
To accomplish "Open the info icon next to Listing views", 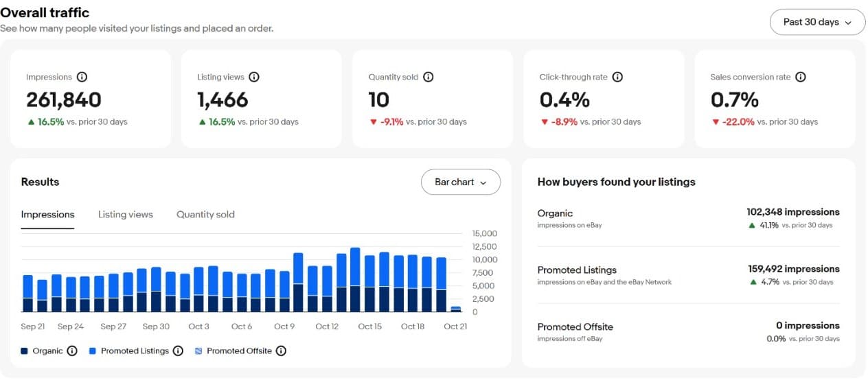I will [x=254, y=78].
